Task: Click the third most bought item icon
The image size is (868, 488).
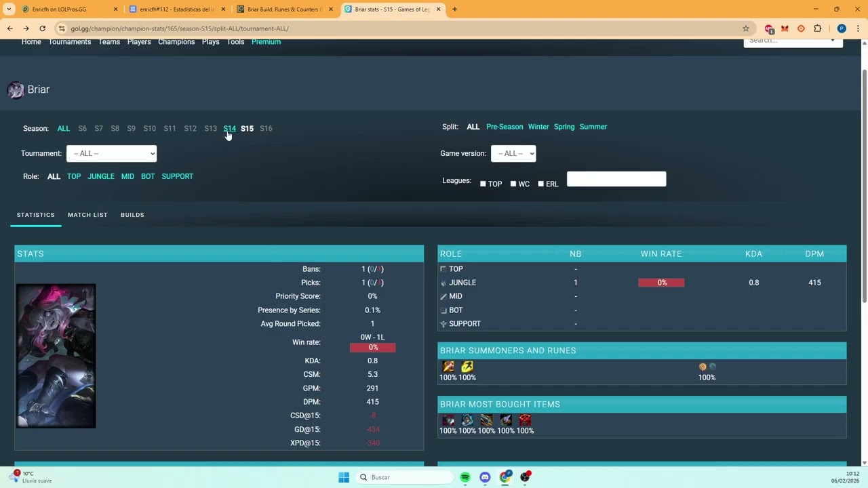Action: coord(486,420)
